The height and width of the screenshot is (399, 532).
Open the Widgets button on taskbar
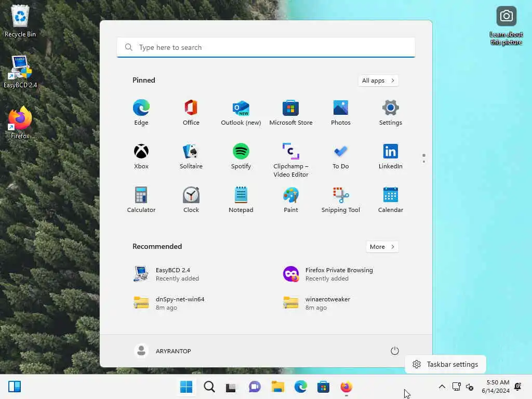[x=15, y=387]
